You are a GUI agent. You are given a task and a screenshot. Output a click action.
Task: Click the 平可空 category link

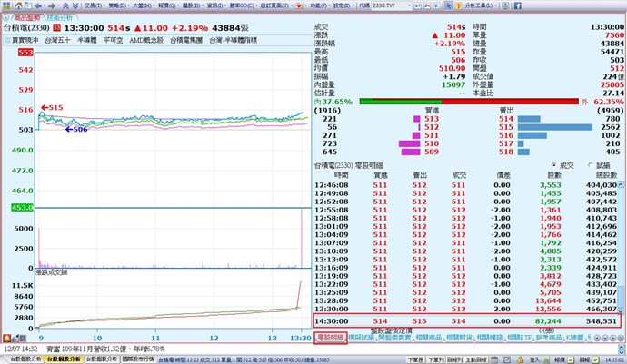pyautogui.click(x=113, y=40)
